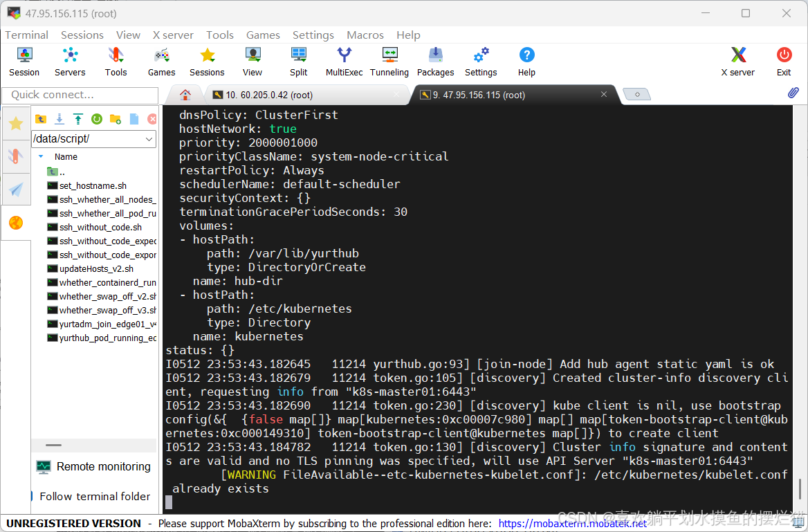Open the Tools toolbar icon
Image resolution: width=808 pixels, height=532 pixels.
pyautogui.click(x=116, y=62)
